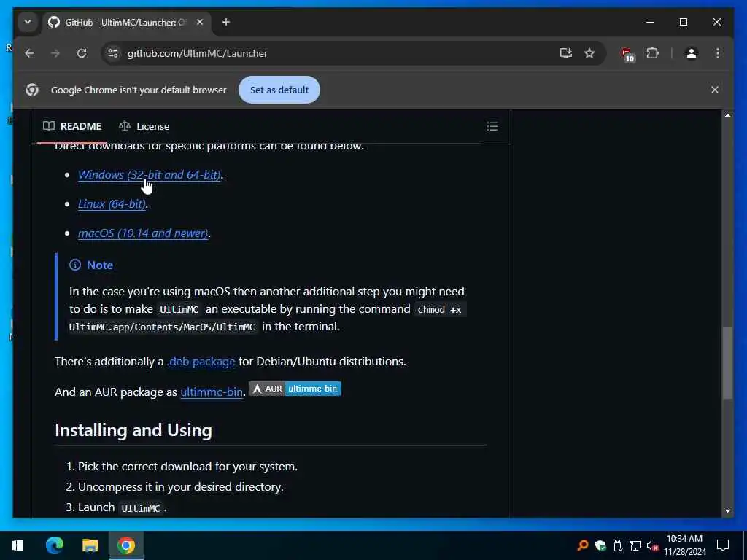Click 'Uncompress it in your desired directory.'
747x560 pixels.
(x=181, y=486)
